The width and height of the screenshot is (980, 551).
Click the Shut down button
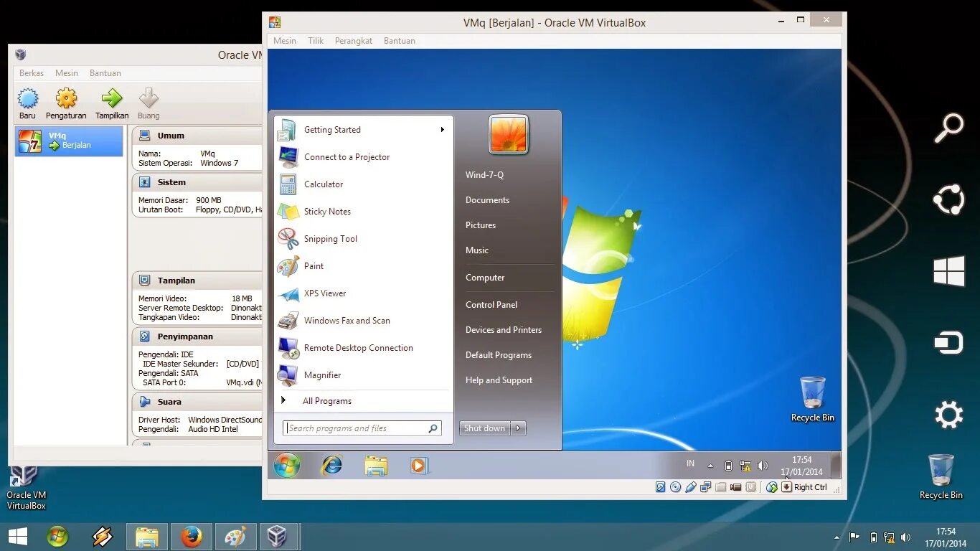click(485, 428)
